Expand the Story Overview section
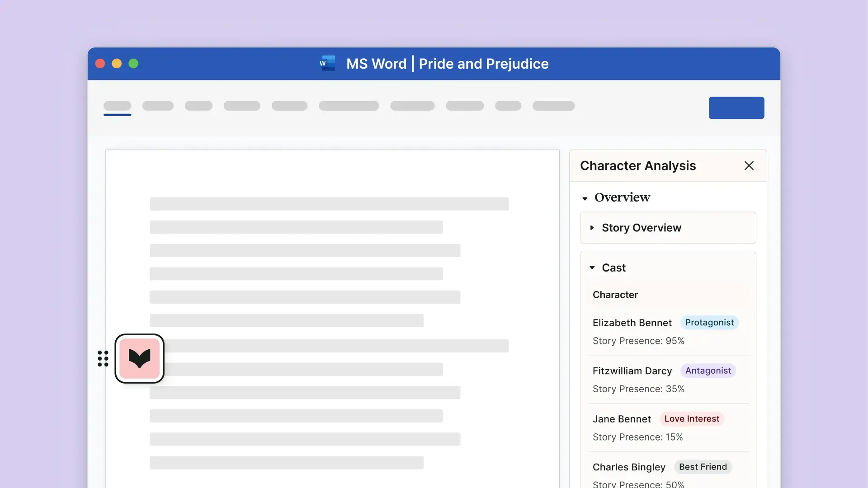868x488 pixels. point(592,228)
